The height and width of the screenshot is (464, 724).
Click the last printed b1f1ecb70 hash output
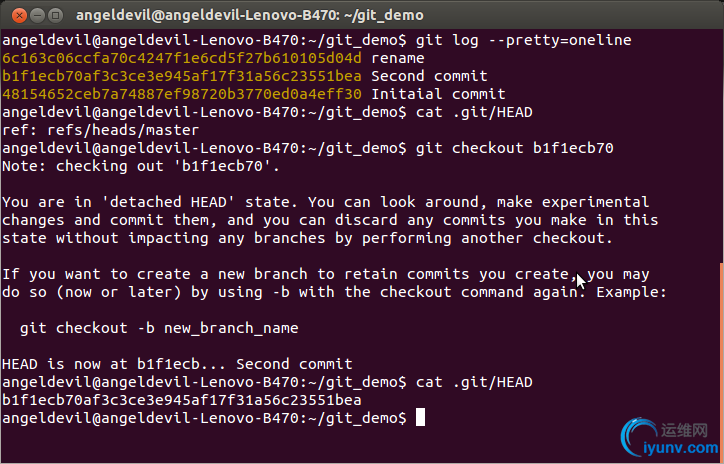(183, 400)
